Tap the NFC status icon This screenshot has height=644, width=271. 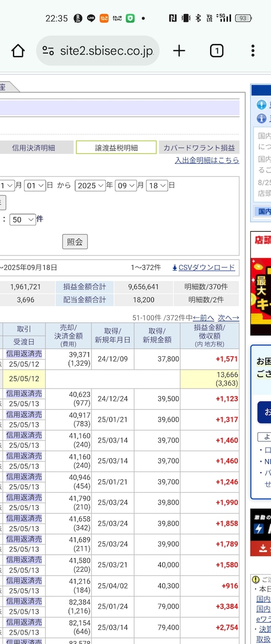pyautogui.click(x=172, y=18)
